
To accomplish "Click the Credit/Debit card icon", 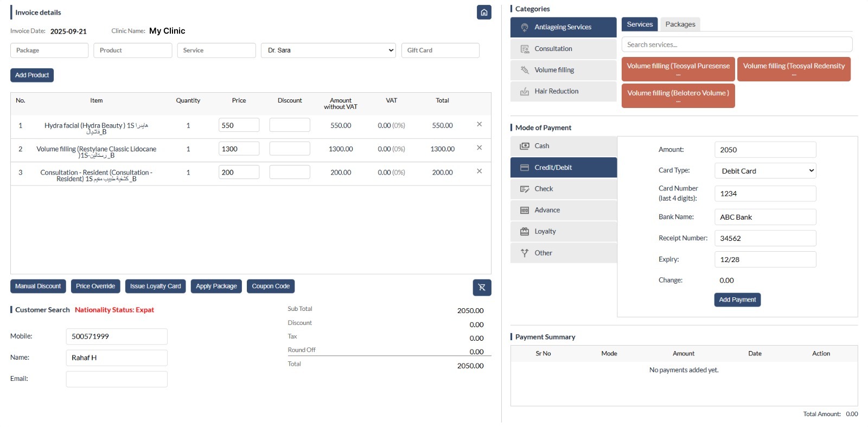I will pos(525,168).
